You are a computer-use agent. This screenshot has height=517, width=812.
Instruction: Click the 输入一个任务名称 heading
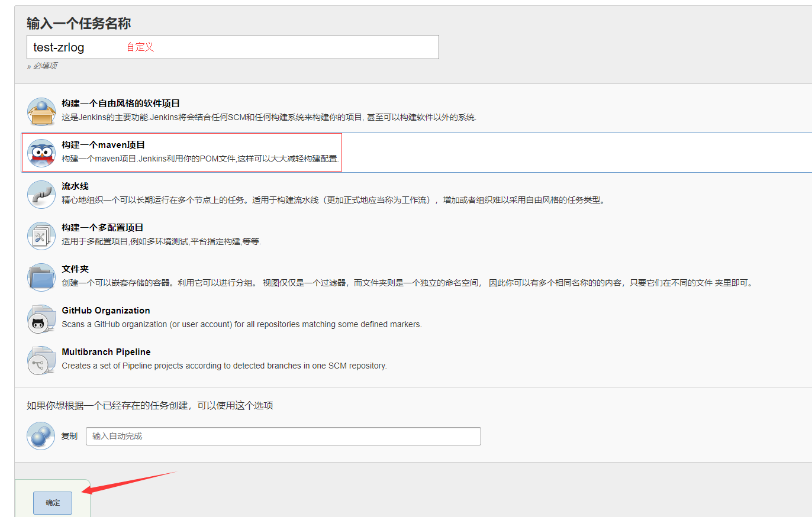(x=79, y=24)
